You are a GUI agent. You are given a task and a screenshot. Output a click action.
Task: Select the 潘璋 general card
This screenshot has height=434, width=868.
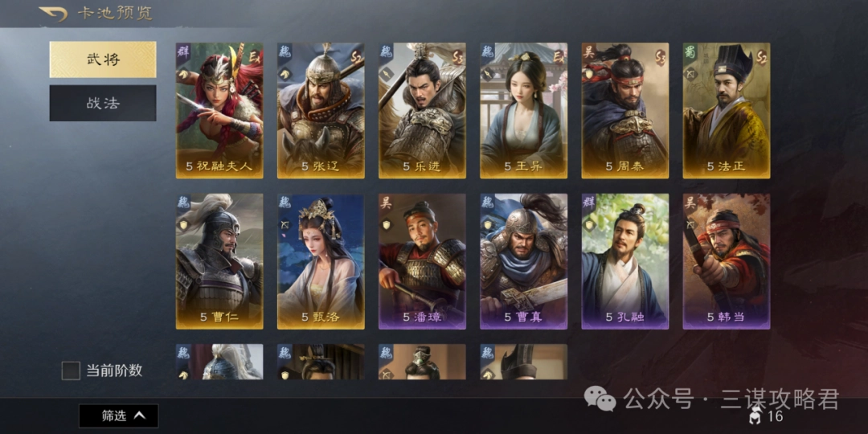(x=422, y=261)
